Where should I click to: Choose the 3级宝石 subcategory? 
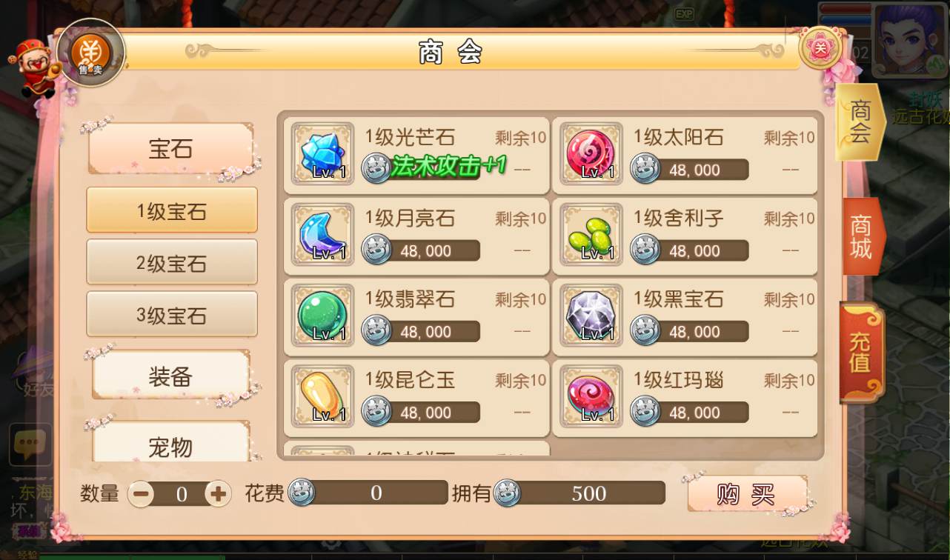pos(172,314)
